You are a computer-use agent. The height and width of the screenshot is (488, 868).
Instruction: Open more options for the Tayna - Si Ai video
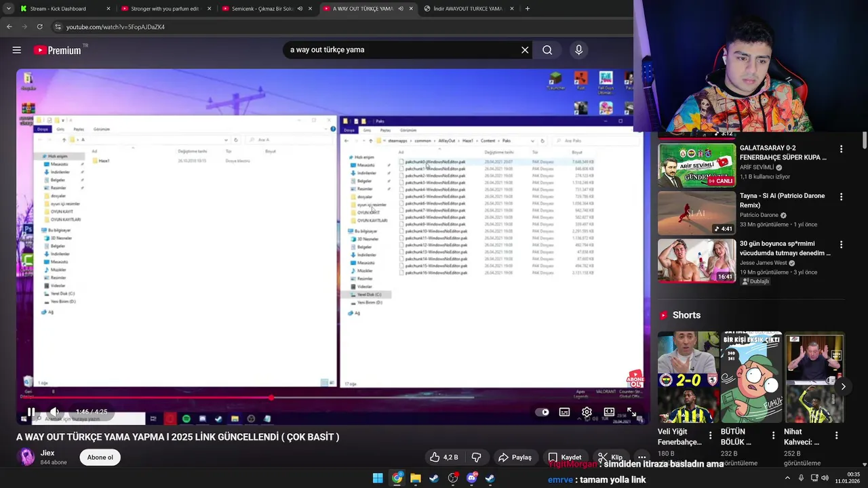click(841, 197)
